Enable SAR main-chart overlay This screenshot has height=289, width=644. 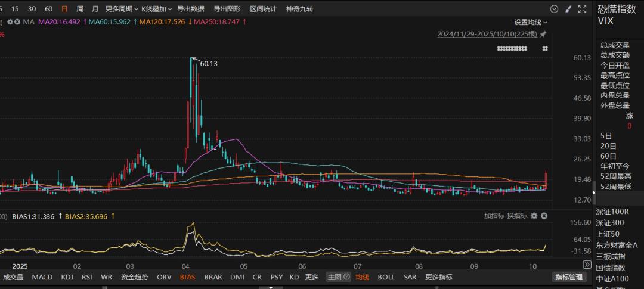tap(410, 277)
